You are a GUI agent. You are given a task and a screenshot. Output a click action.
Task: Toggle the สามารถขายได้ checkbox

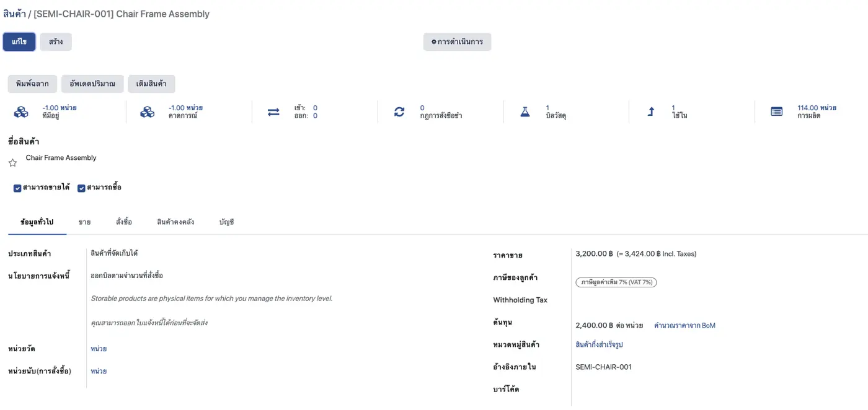(x=17, y=188)
